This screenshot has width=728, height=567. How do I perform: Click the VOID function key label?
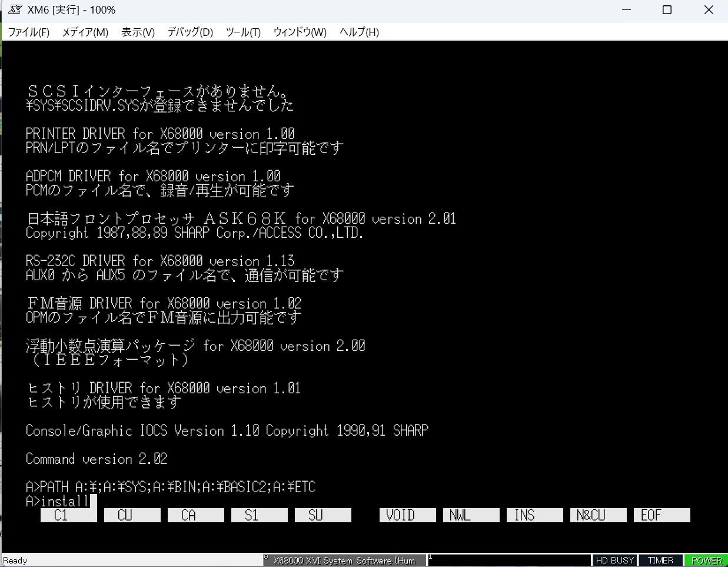pyautogui.click(x=408, y=515)
